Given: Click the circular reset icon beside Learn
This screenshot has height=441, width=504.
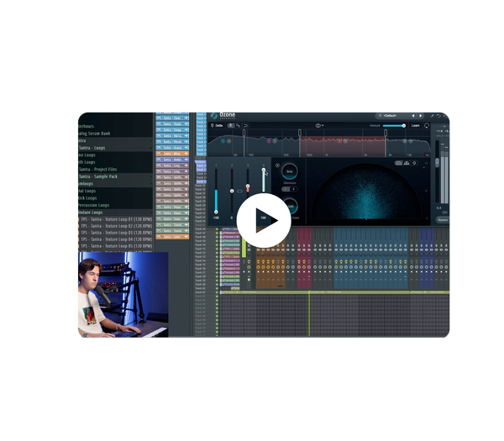Looking at the screenshot, I should click(427, 126).
